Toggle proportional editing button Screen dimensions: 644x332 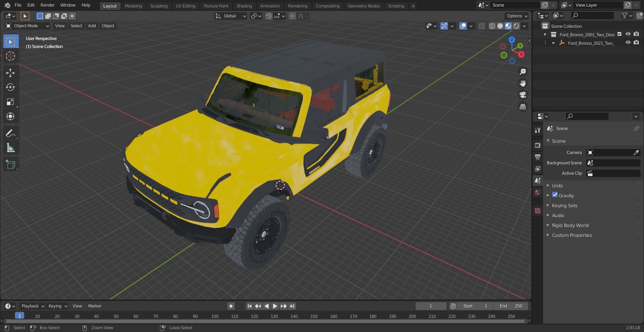(292, 16)
